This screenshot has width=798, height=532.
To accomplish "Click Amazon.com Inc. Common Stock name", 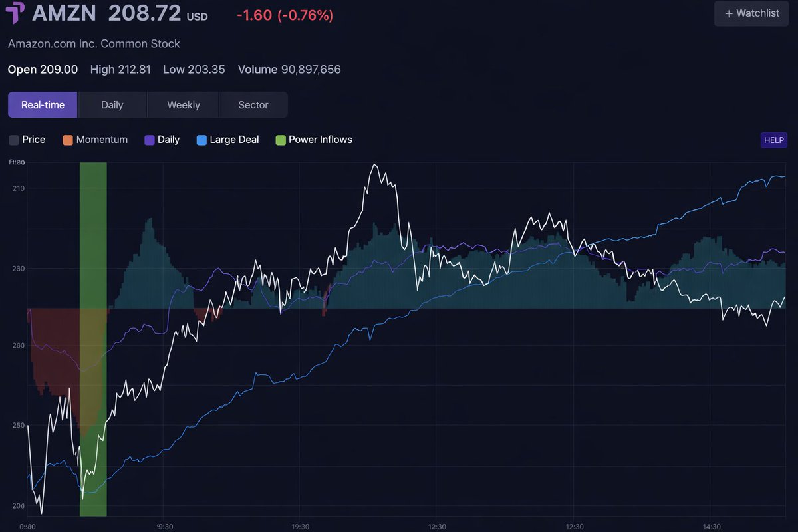I will (x=94, y=44).
